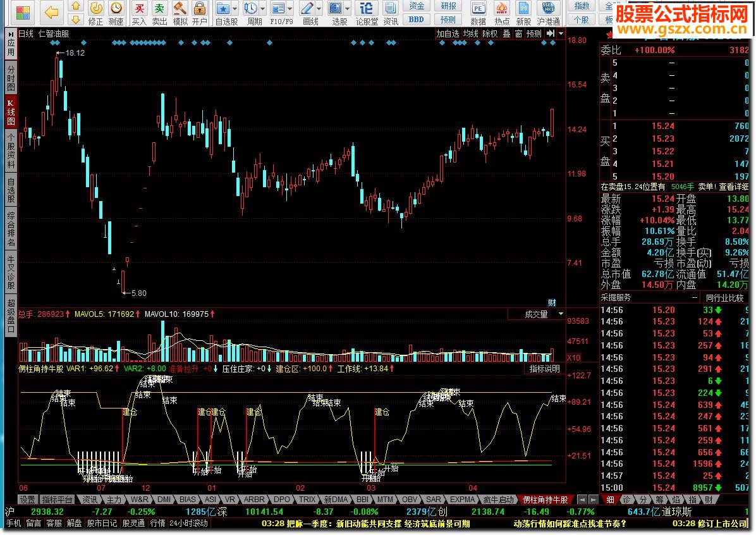Open the 修正 correction tool
The width and height of the screenshot is (756, 535).
point(96,13)
